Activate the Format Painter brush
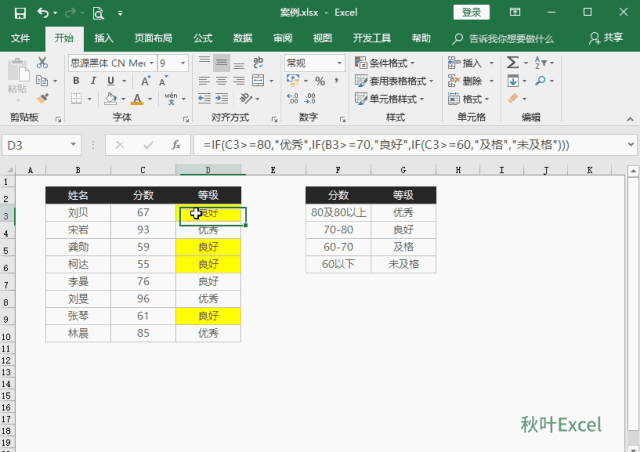 click(42, 98)
